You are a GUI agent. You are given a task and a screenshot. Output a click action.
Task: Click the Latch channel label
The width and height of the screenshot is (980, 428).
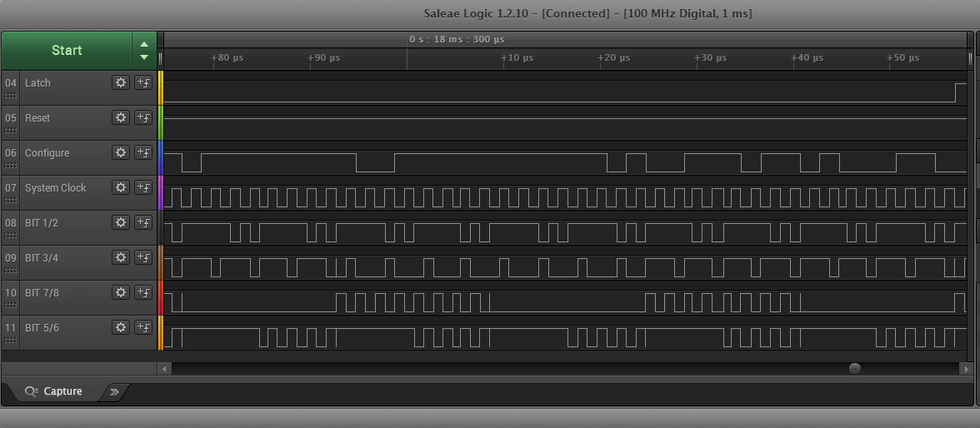click(x=37, y=83)
